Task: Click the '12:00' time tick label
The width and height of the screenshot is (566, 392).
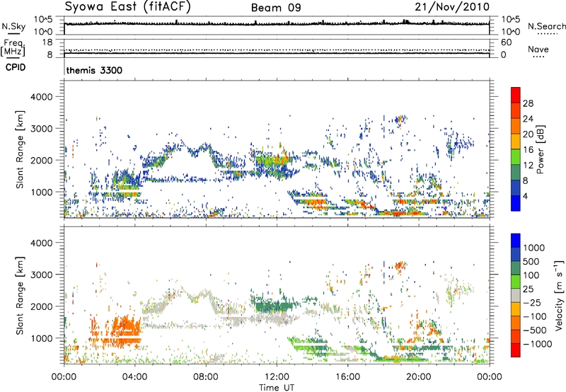Action: [x=277, y=377]
